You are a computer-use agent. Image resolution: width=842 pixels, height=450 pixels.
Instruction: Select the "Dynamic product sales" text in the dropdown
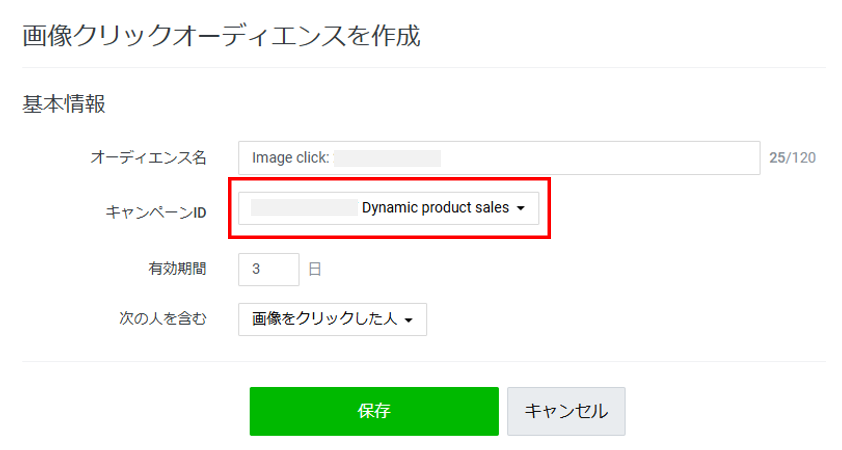(435, 208)
